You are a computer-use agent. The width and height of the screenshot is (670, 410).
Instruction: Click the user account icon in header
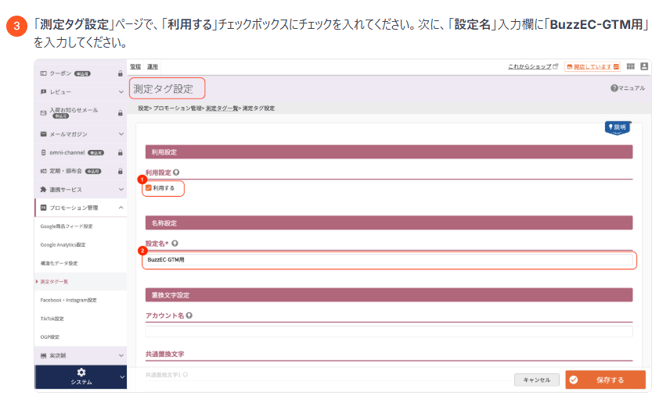643,67
